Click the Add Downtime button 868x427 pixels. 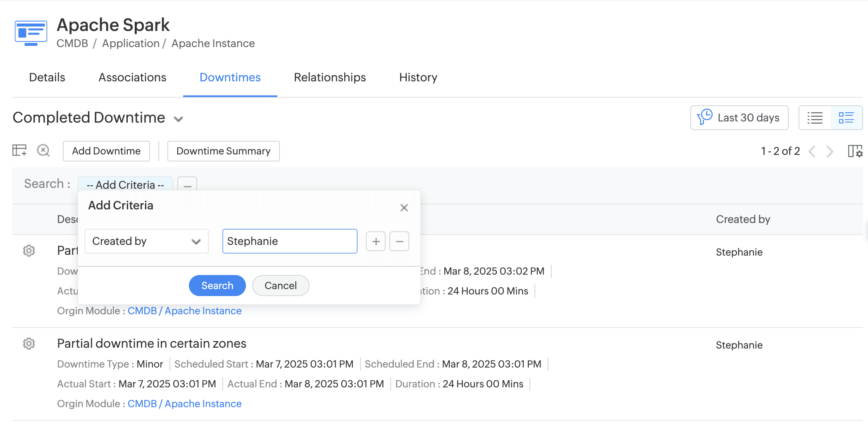tap(106, 151)
